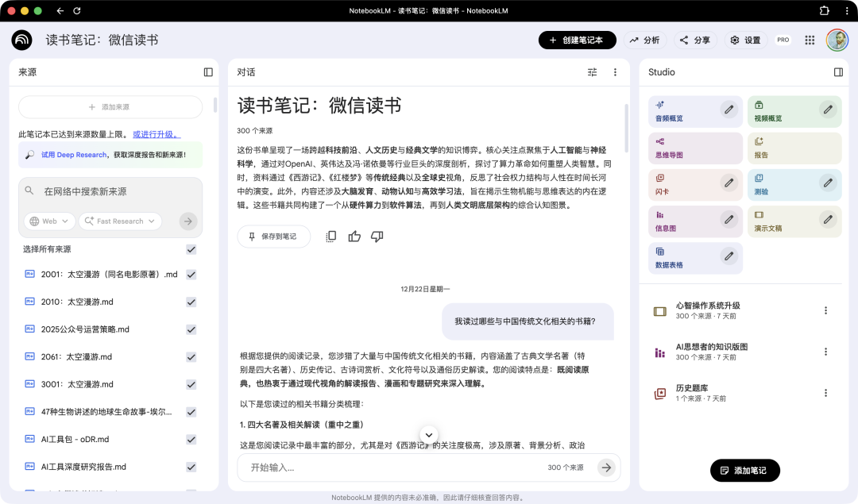The height and width of the screenshot is (504, 858).
Task: Open the 对话 panel more-options menu
Action: [x=615, y=72]
